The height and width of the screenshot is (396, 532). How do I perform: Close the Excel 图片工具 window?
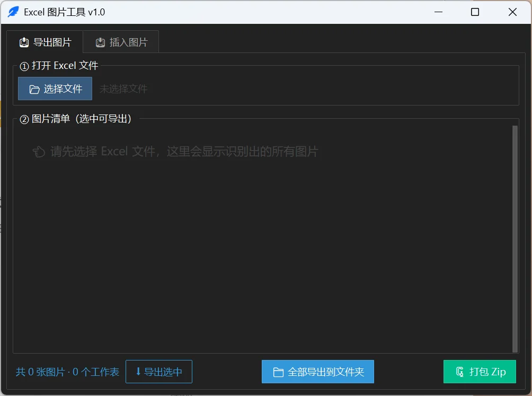pyautogui.click(x=512, y=12)
